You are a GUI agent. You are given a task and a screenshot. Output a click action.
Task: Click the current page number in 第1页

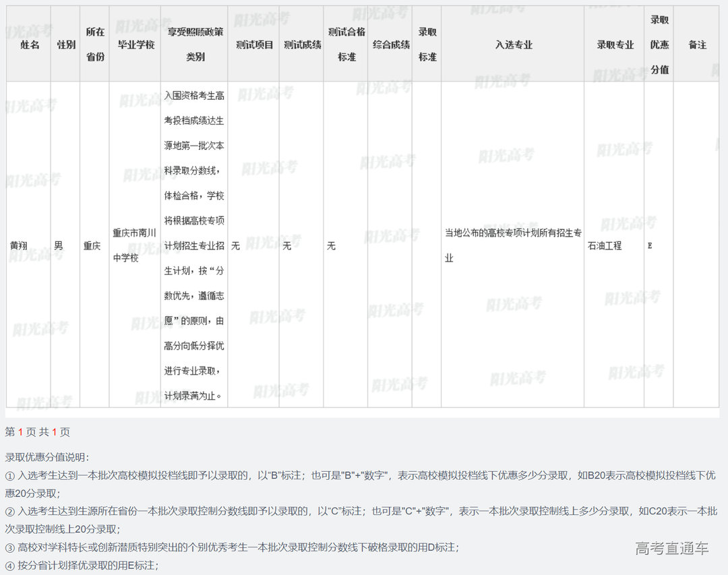[21, 432]
